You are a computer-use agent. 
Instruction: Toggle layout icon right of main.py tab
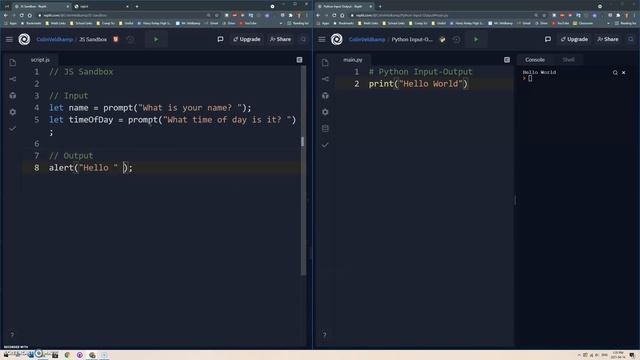pyautogui.click(x=507, y=60)
